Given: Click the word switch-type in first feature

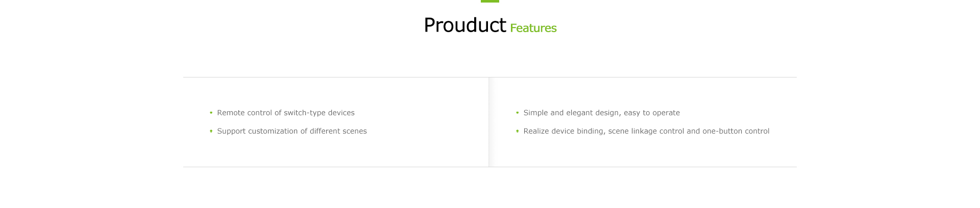Looking at the screenshot, I should [x=304, y=113].
